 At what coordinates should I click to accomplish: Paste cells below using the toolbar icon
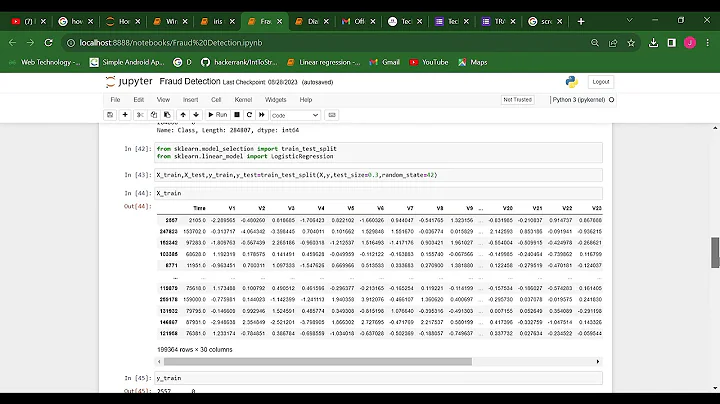pos(167,115)
